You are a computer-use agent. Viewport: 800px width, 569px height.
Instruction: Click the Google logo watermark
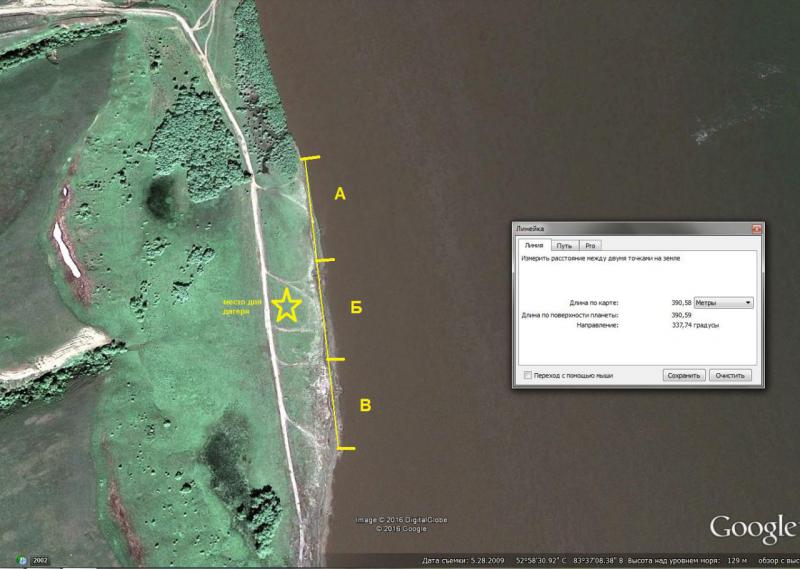[x=752, y=527]
